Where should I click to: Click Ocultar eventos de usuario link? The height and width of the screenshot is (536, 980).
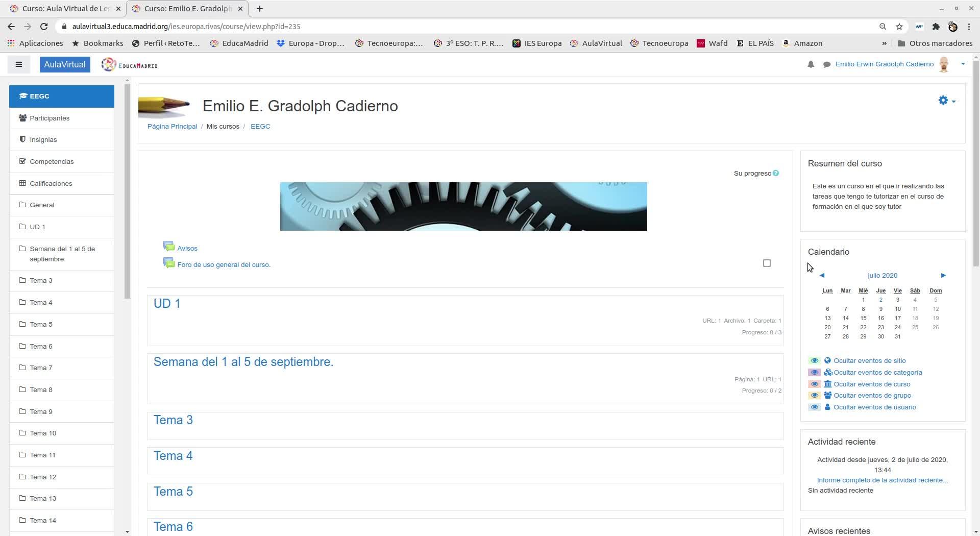click(x=875, y=407)
